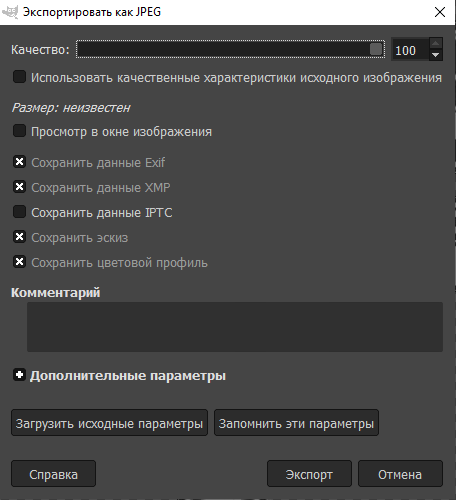Viewport: 456px width, 500px height.
Task: Click the Качество slider handle
Action: pos(376,49)
